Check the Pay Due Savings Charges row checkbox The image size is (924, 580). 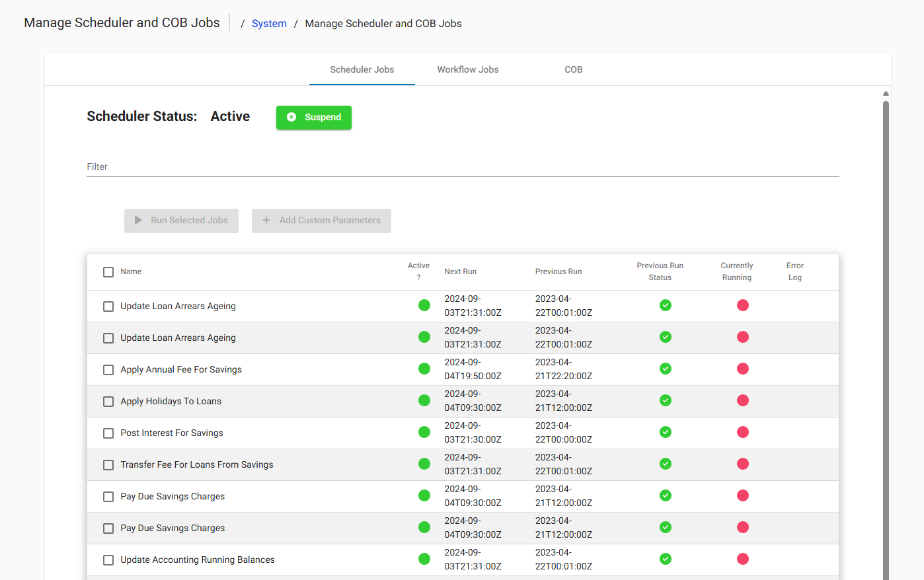coord(108,496)
